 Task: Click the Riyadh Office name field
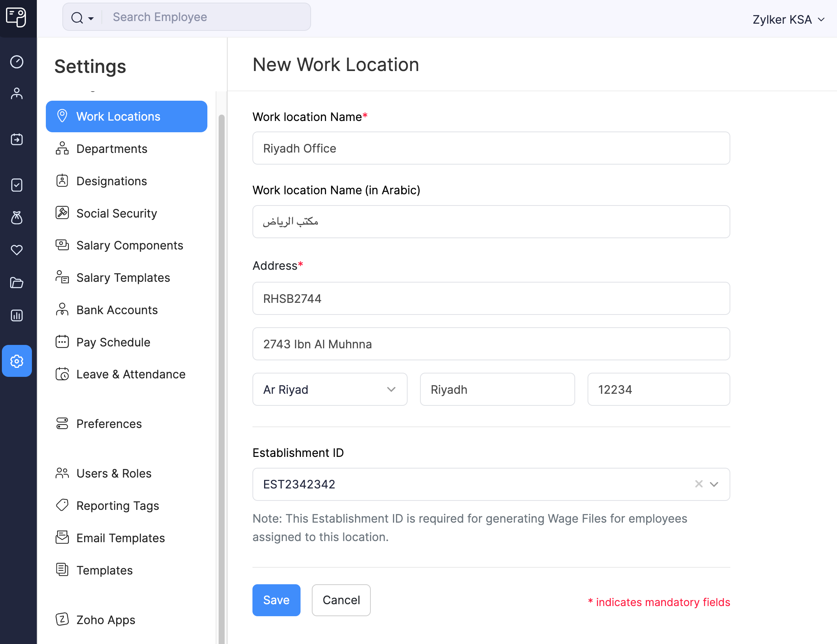[x=491, y=148]
